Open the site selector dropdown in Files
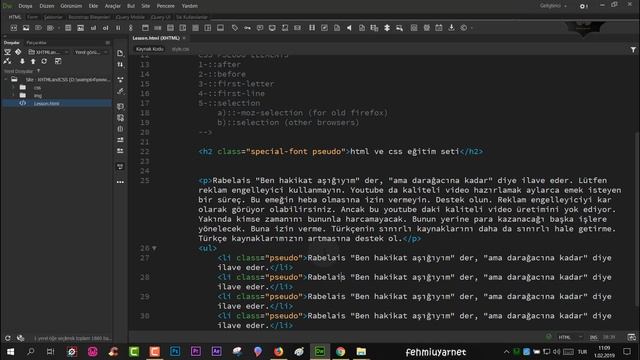This screenshot has height=360, width=640. pyautogui.click(x=48, y=52)
